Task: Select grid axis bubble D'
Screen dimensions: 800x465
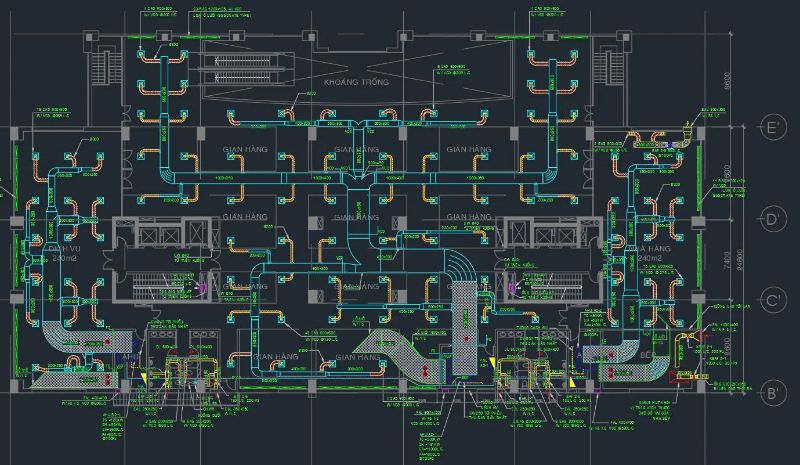Action: point(773,219)
